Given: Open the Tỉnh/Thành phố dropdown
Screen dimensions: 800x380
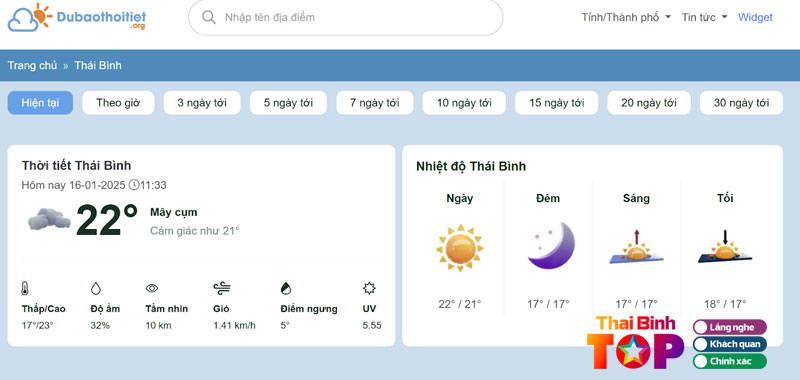Looking at the screenshot, I should click(626, 17).
